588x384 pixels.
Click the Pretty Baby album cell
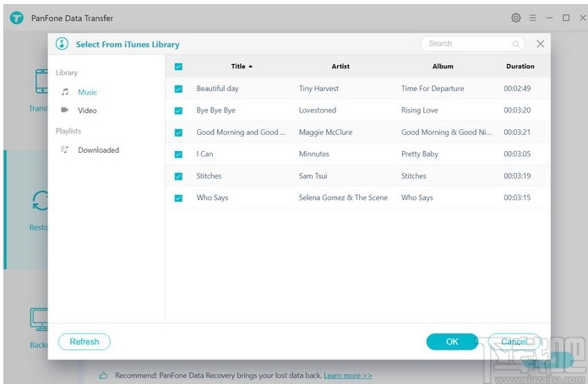point(420,154)
